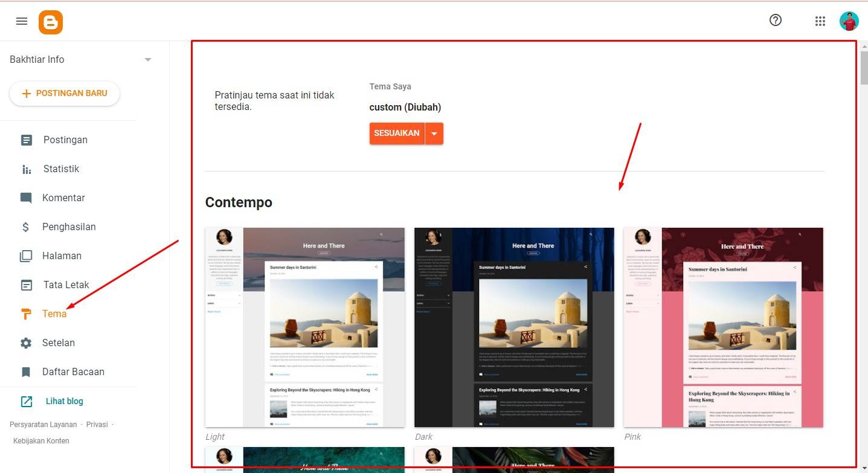Click the Daftar Bacaan bookmark icon
868x473 pixels.
26,372
